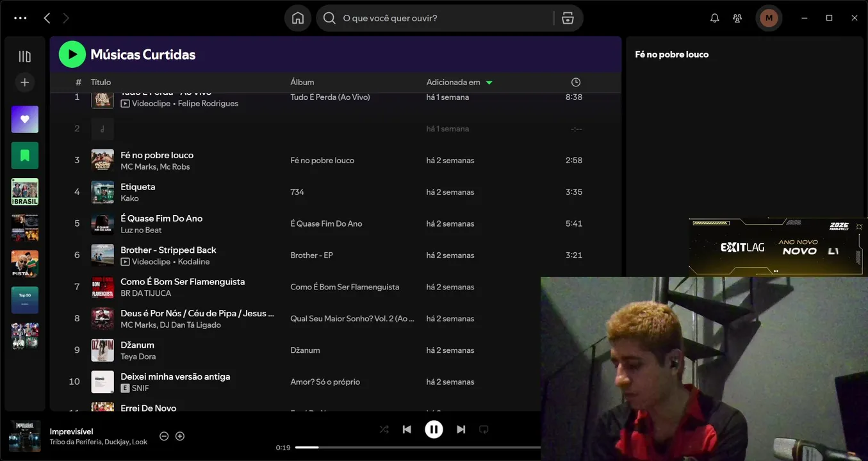Viewport: 868px width, 461px height.
Task: Click Etiqueta album cover thumbnail
Action: (x=102, y=192)
